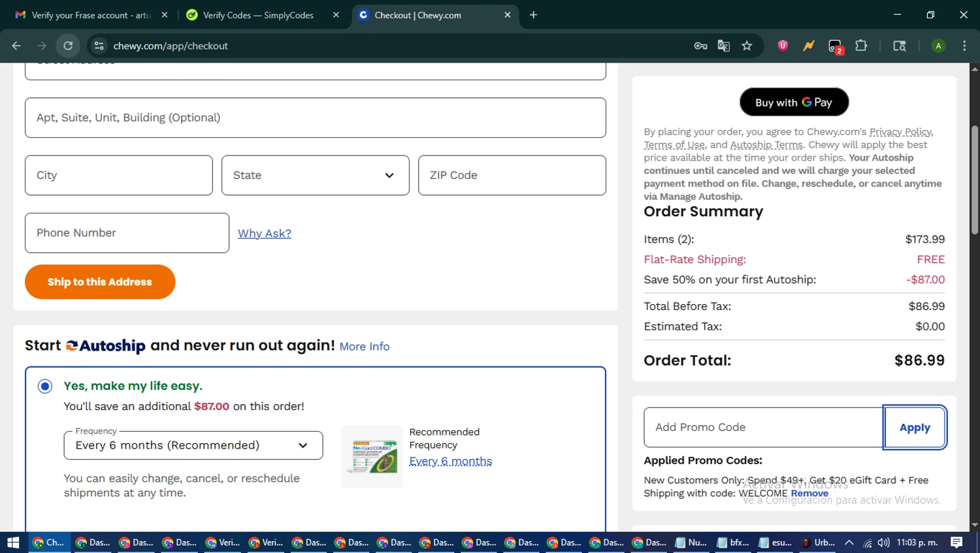Show hidden system tray icons
Viewport: 980px width, 553px height.
849,543
